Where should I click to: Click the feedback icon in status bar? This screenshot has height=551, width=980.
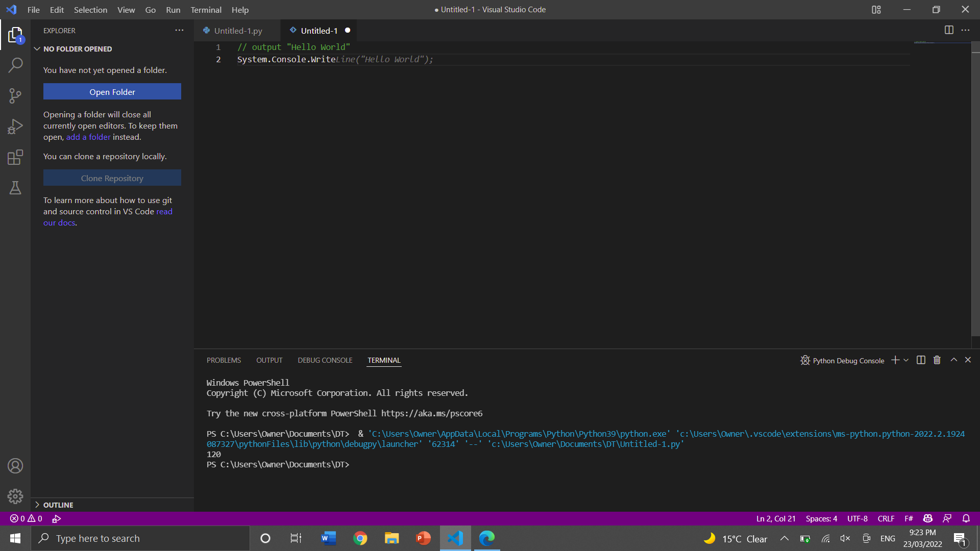coord(947,518)
